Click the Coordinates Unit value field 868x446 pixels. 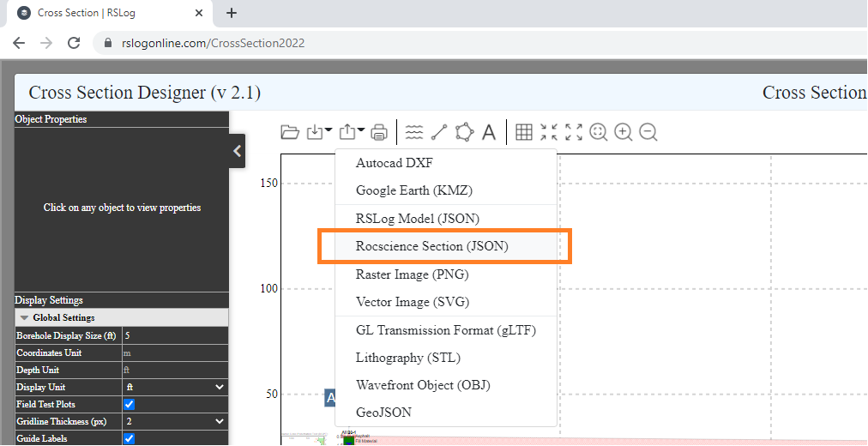(175, 353)
